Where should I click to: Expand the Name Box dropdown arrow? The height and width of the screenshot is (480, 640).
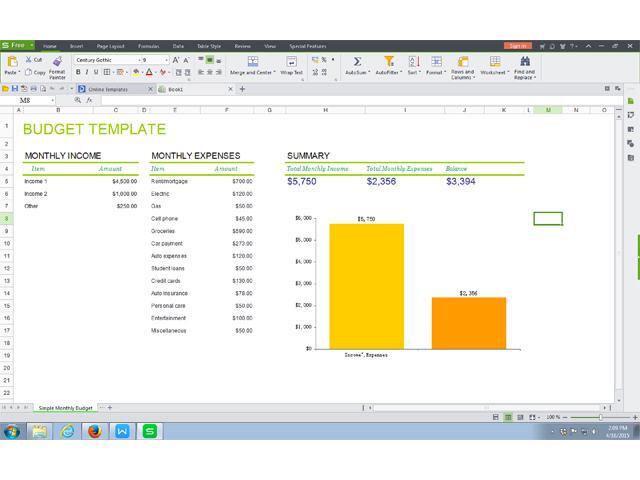[x=53, y=100]
